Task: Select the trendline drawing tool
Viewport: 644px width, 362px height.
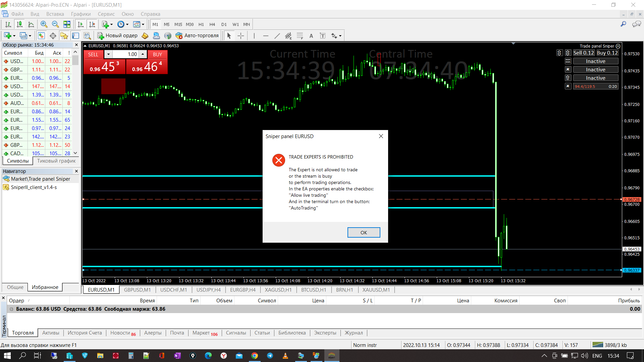Action: click(x=277, y=36)
